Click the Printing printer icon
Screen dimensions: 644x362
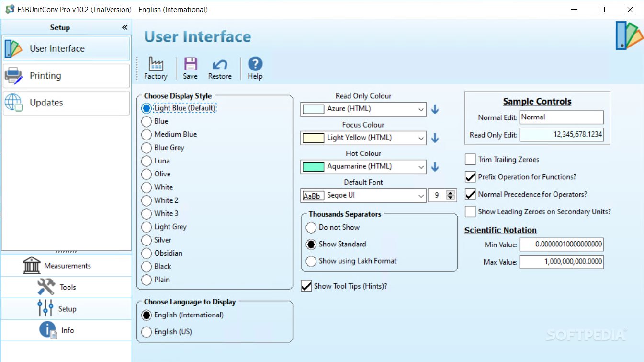click(14, 76)
